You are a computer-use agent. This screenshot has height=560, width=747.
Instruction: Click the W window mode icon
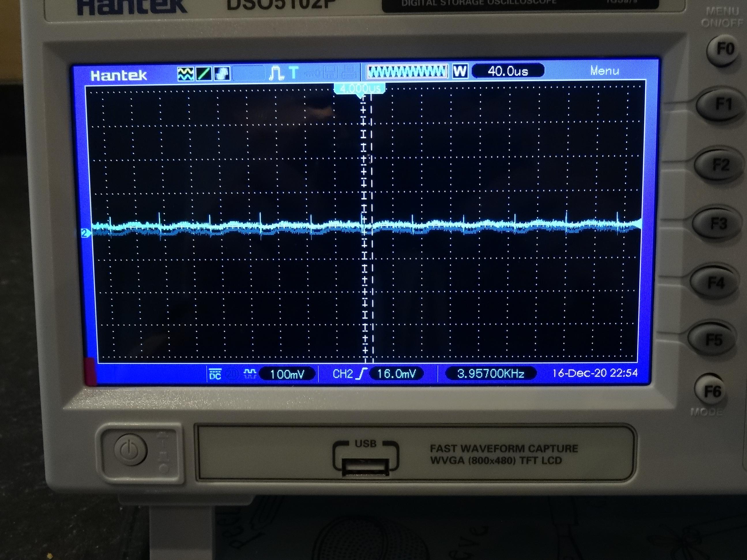(x=460, y=71)
